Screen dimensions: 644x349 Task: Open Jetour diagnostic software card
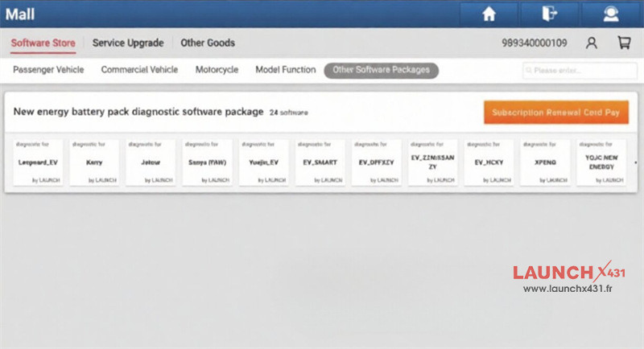[151, 162]
